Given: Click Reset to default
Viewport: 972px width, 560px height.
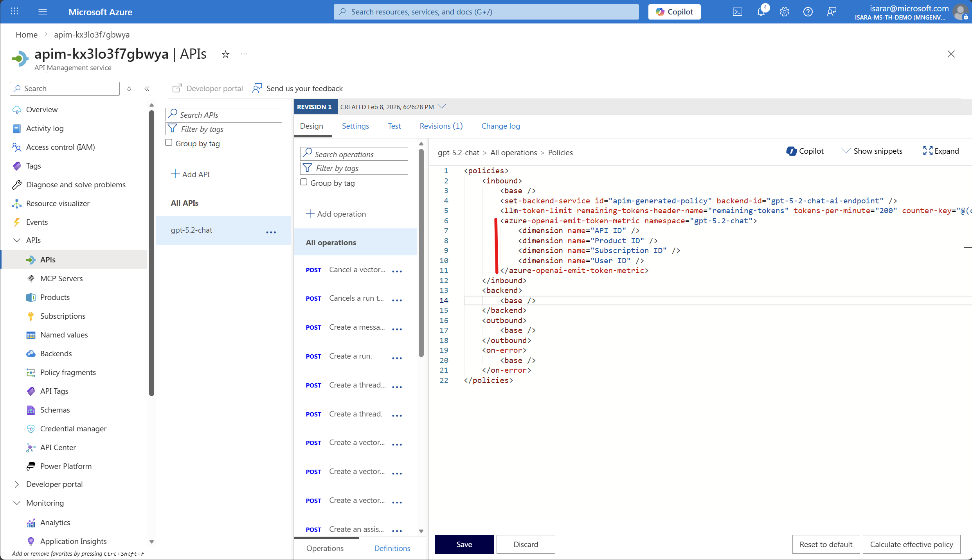Looking at the screenshot, I should pos(826,544).
